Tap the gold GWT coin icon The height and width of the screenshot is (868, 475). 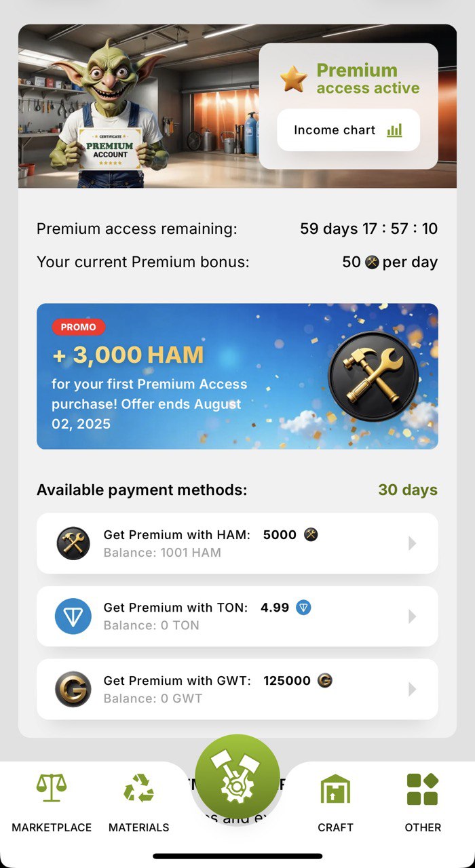pyautogui.click(x=73, y=689)
